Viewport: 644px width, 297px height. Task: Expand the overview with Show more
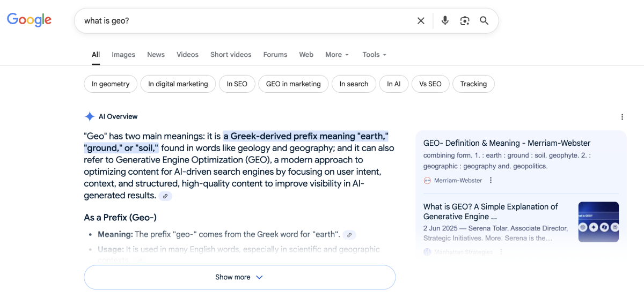(x=239, y=277)
